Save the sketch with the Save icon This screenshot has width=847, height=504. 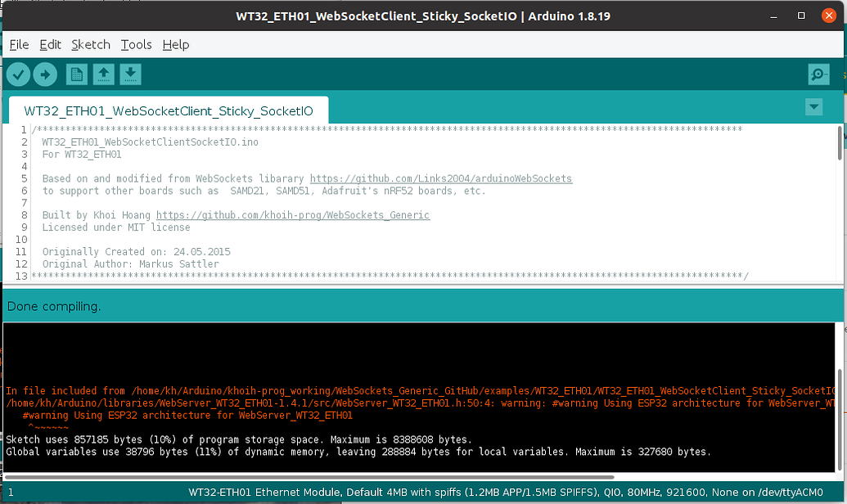pyautogui.click(x=129, y=74)
